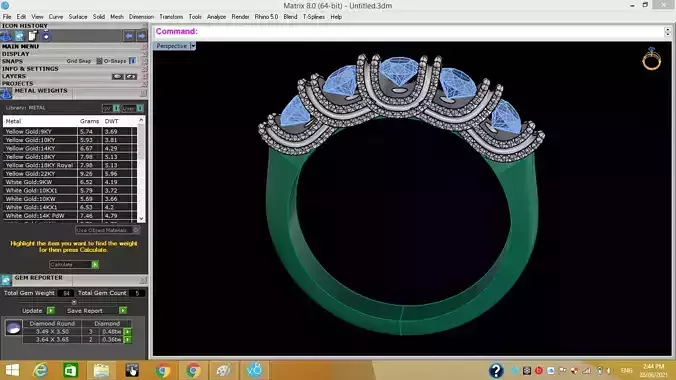Screen dimensions: 676x380
Task: Go forward with Icon History right arrow
Action: pyautogui.click(x=141, y=36)
